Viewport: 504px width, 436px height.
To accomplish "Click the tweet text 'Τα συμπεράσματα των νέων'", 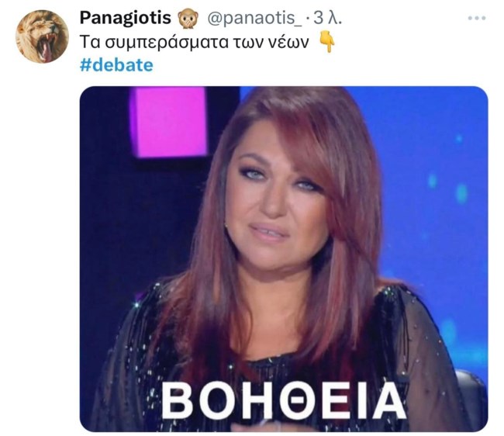I will point(194,42).
